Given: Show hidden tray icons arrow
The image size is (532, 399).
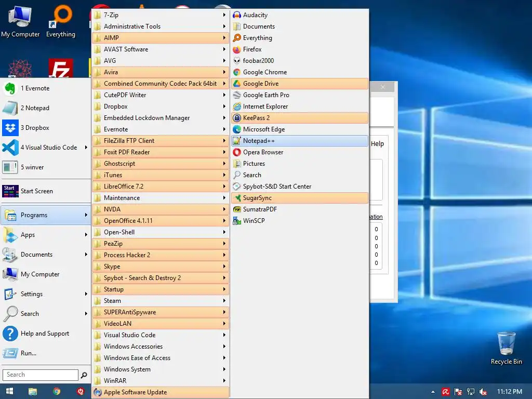Looking at the screenshot, I should tap(433, 392).
